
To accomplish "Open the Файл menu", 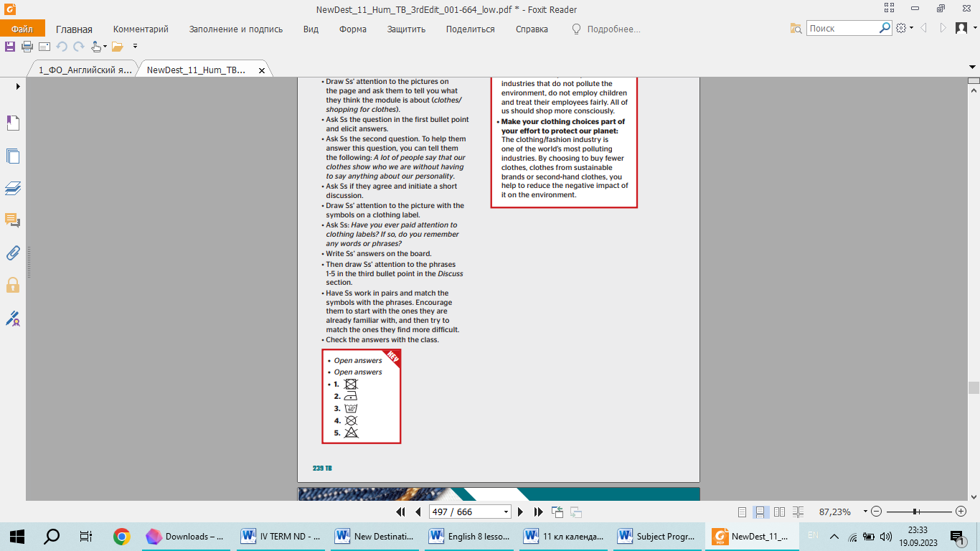I will click(x=22, y=29).
